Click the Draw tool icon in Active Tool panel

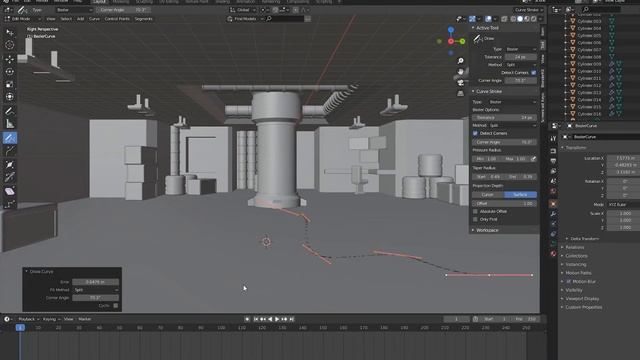477,39
